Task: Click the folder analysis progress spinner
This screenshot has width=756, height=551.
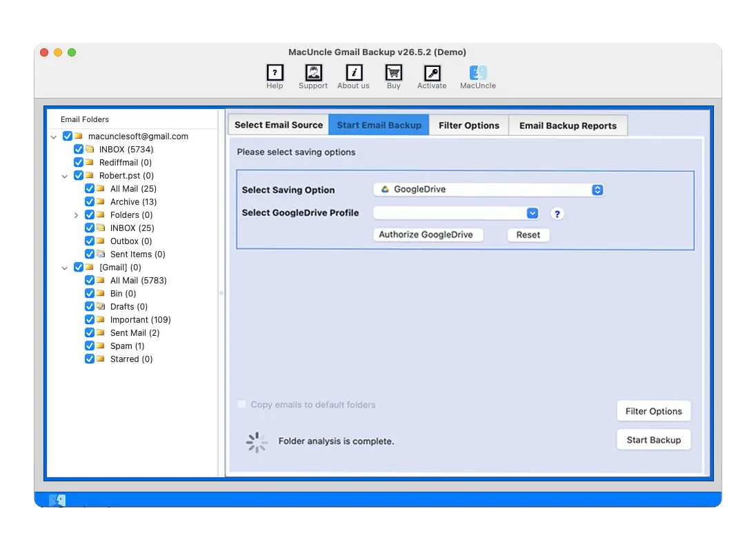Action: [257, 441]
